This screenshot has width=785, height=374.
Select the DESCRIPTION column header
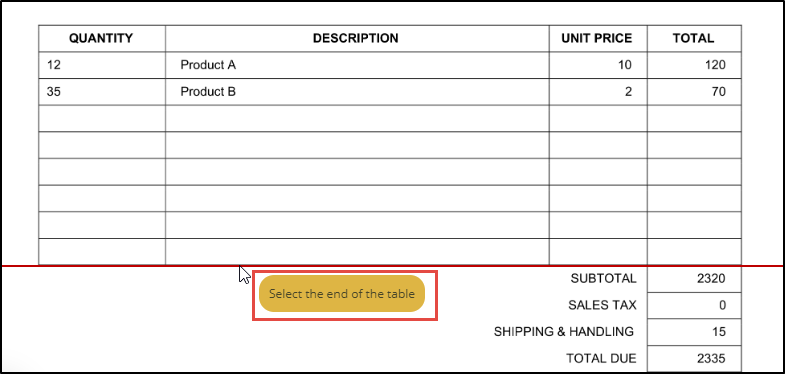point(357,38)
